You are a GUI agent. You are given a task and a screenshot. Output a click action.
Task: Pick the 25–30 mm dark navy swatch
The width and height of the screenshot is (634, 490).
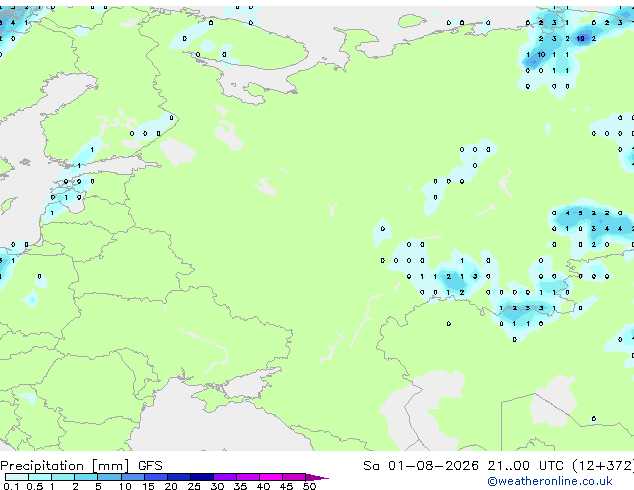pos(202,477)
